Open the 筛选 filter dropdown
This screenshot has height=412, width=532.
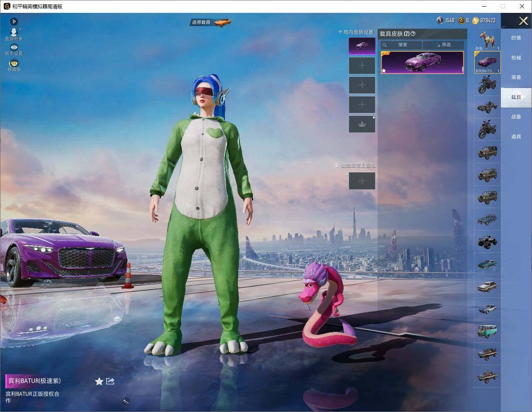(443, 45)
